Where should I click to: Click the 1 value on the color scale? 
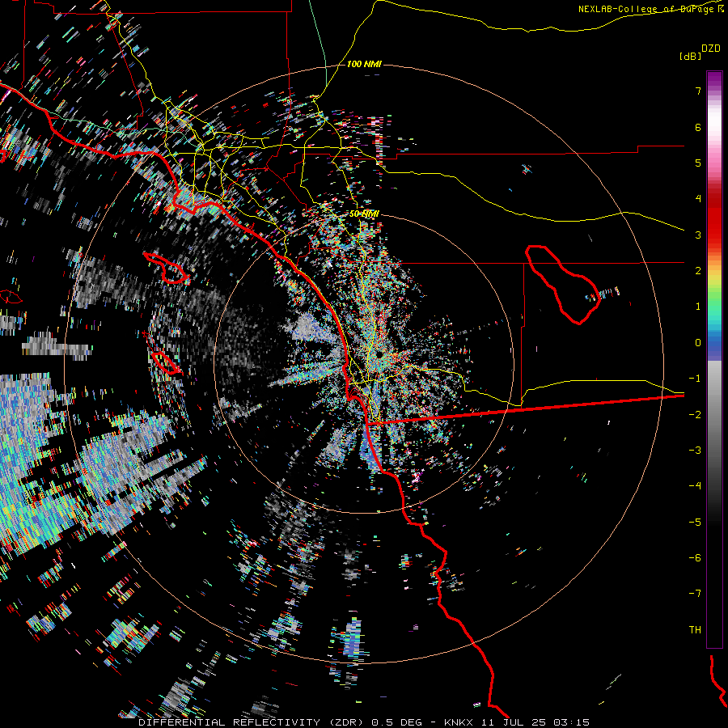[698, 307]
